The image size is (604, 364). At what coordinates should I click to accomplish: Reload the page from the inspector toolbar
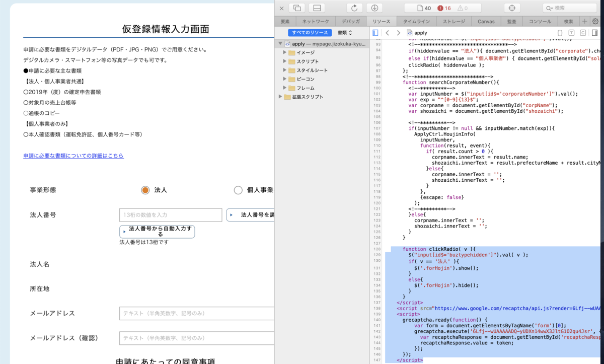(354, 8)
